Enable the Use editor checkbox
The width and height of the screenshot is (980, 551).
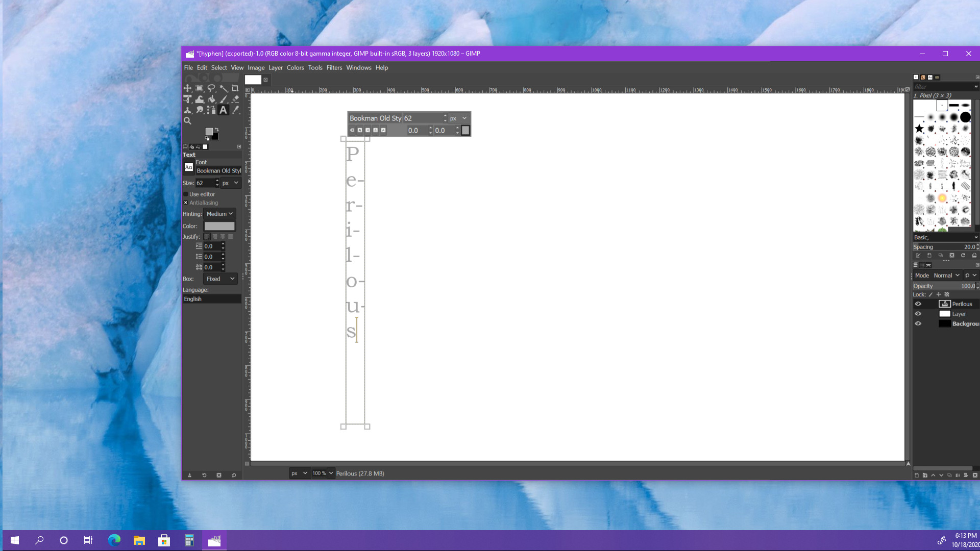186,194
